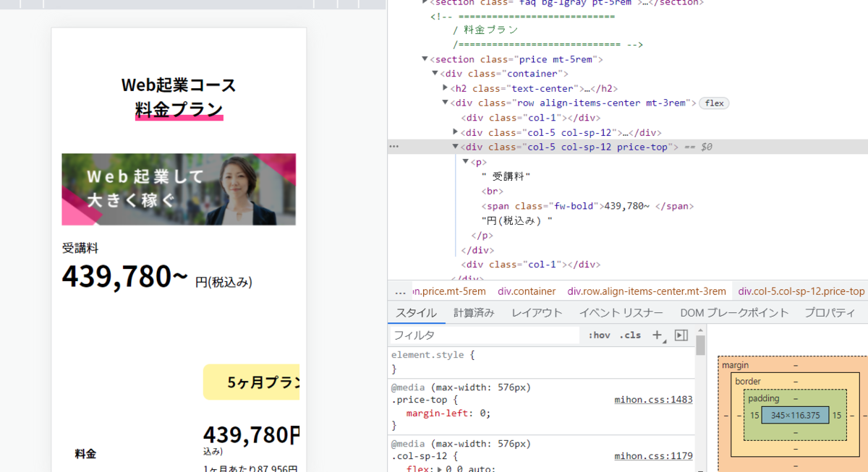868x472 pixels.
Task: Collapse the selected price-top div node
Action: [x=456, y=147]
